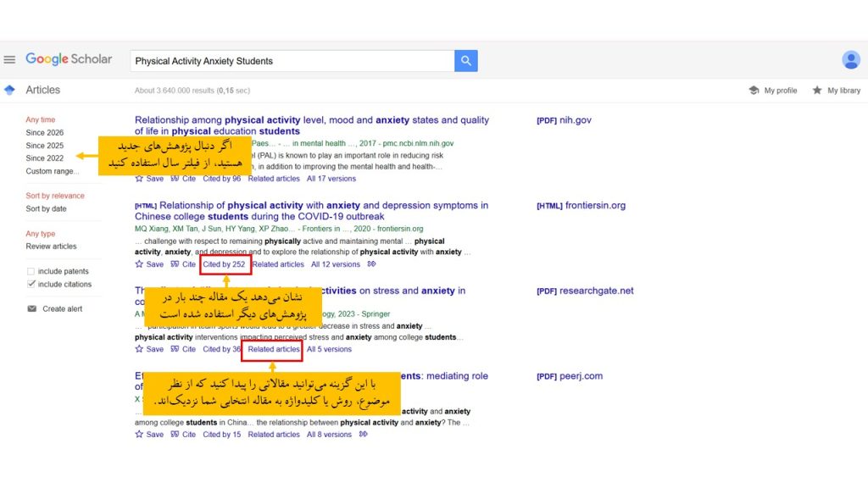This screenshot has height=488, width=868.
Task: Select the Any time filter
Action: pyautogui.click(x=41, y=119)
